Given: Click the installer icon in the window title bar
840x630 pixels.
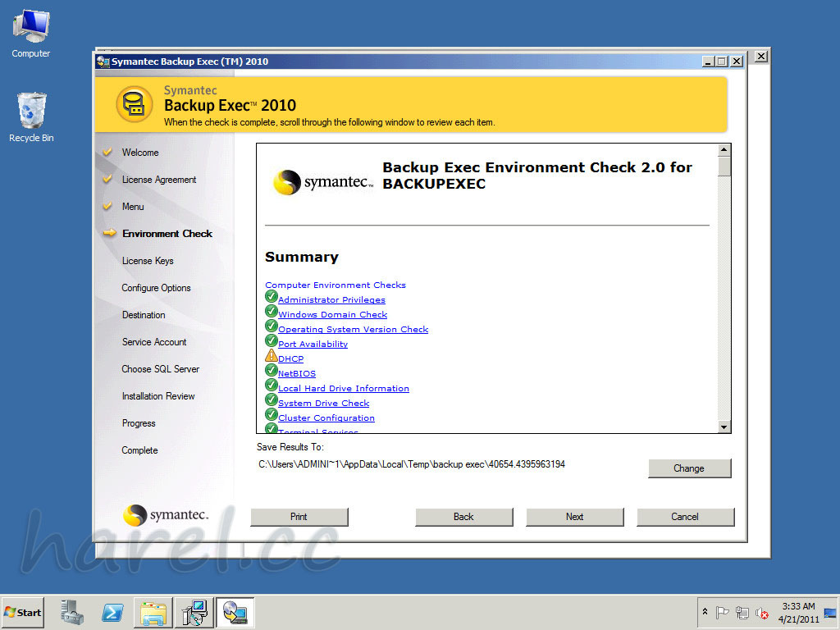Looking at the screenshot, I should pyautogui.click(x=103, y=62).
